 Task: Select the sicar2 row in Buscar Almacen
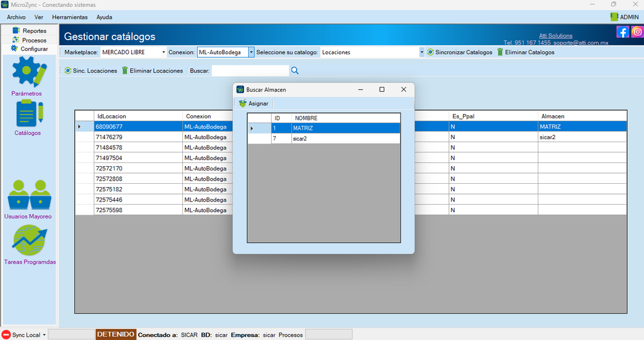[x=324, y=139]
